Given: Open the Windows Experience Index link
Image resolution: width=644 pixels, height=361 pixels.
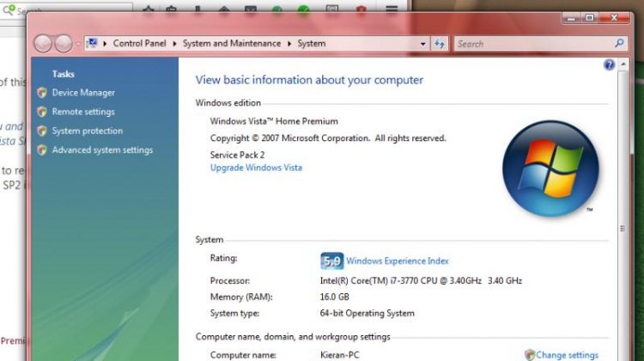Looking at the screenshot, I should coord(398,261).
